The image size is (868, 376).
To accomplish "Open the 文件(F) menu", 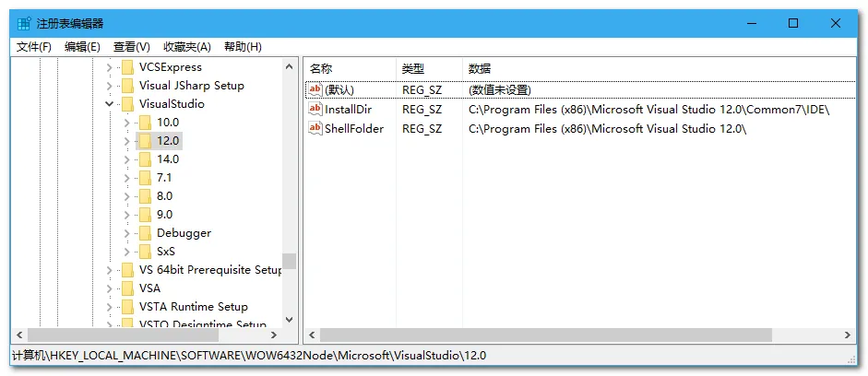I will (x=34, y=47).
